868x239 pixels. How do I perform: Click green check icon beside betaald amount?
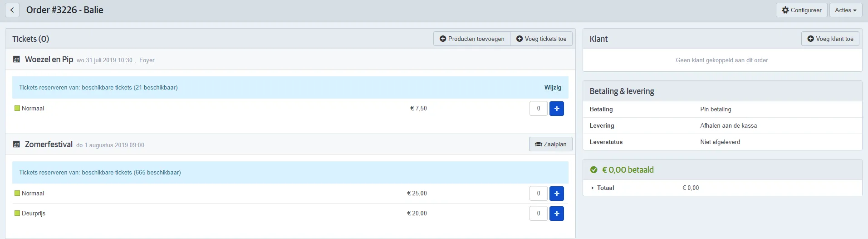[x=593, y=170]
